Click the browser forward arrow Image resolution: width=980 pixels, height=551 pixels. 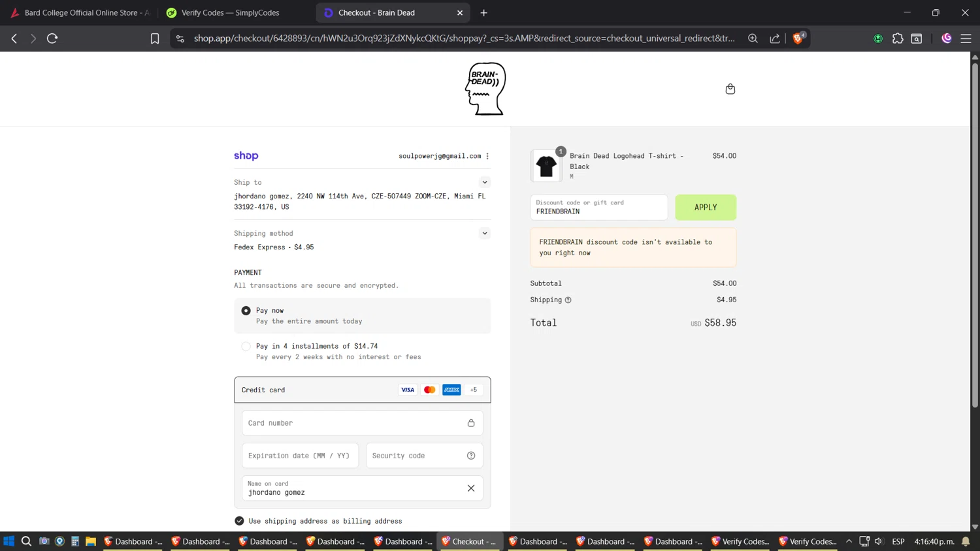[33, 39]
